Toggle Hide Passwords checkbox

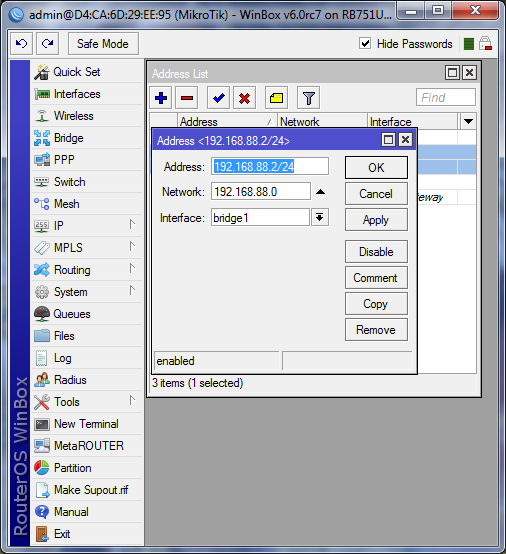pos(365,44)
